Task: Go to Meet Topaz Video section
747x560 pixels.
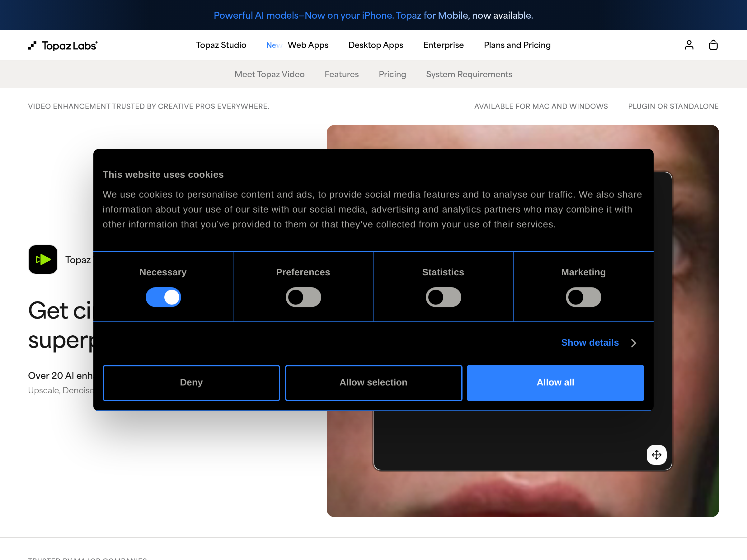Action: point(270,74)
